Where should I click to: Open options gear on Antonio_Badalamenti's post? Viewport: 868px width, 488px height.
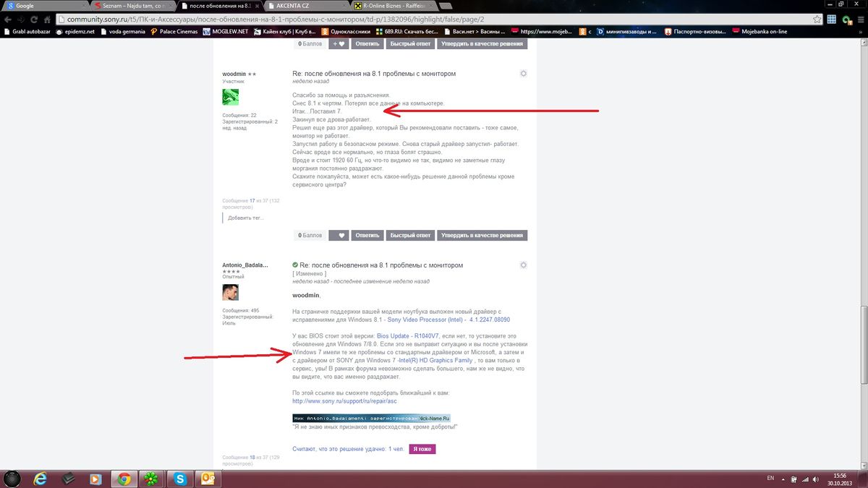click(x=523, y=265)
